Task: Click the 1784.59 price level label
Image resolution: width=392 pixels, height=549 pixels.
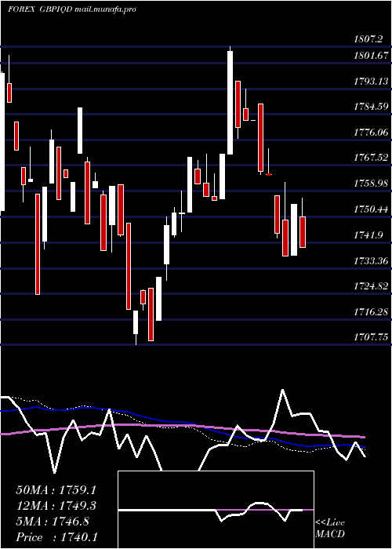Action: pyautogui.click(x=371, y=107)
